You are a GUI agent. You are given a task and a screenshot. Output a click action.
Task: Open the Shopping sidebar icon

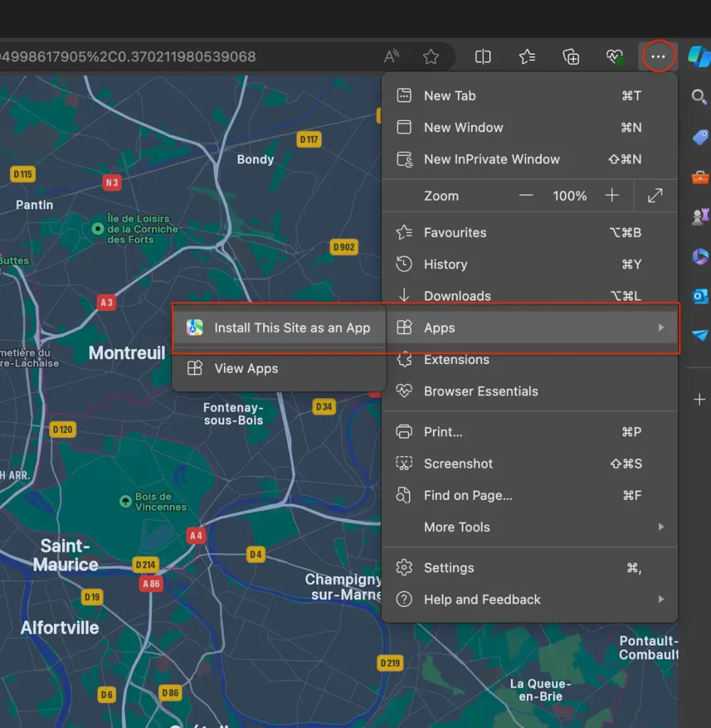(x=700, y=137)
